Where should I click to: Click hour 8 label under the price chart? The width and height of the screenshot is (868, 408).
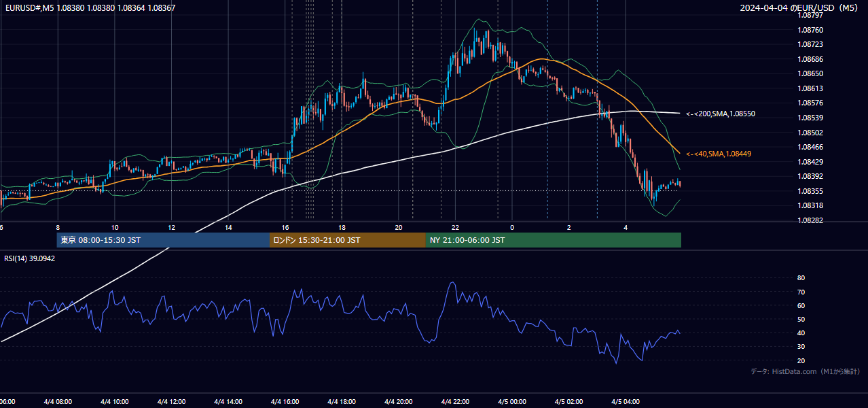58,227
